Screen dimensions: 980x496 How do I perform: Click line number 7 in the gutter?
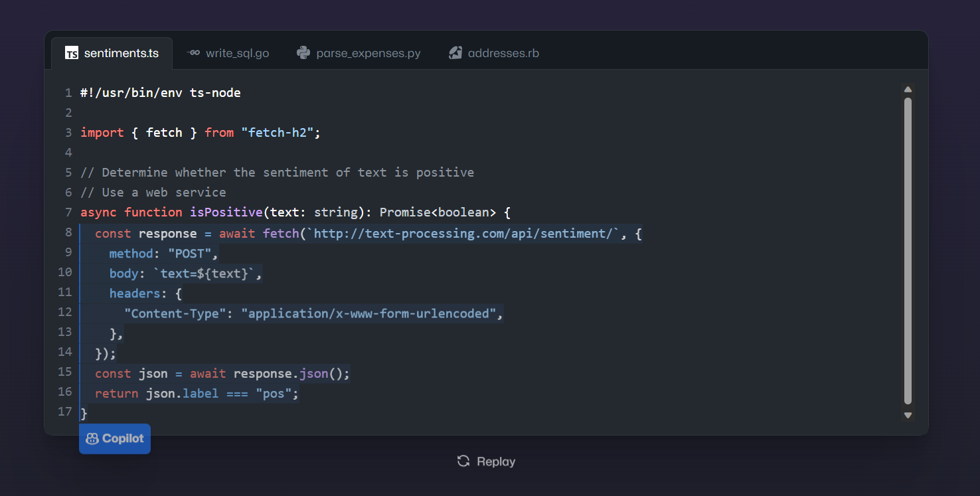[x=68, y=212]
